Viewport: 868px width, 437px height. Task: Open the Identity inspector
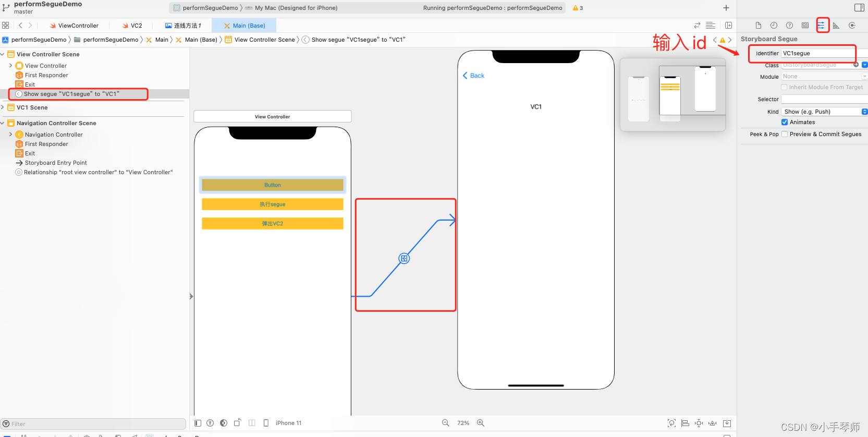pyautogui.click(x=805, y=26)
